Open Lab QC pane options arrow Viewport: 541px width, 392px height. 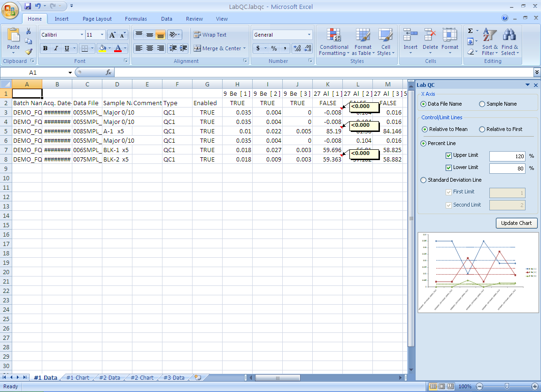[x=527, y=85]
